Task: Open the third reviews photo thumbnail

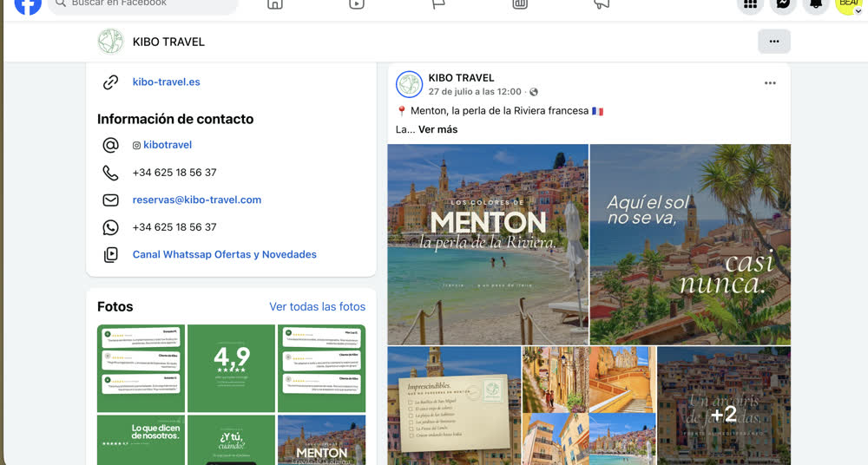Action: (x=322, y=368)
